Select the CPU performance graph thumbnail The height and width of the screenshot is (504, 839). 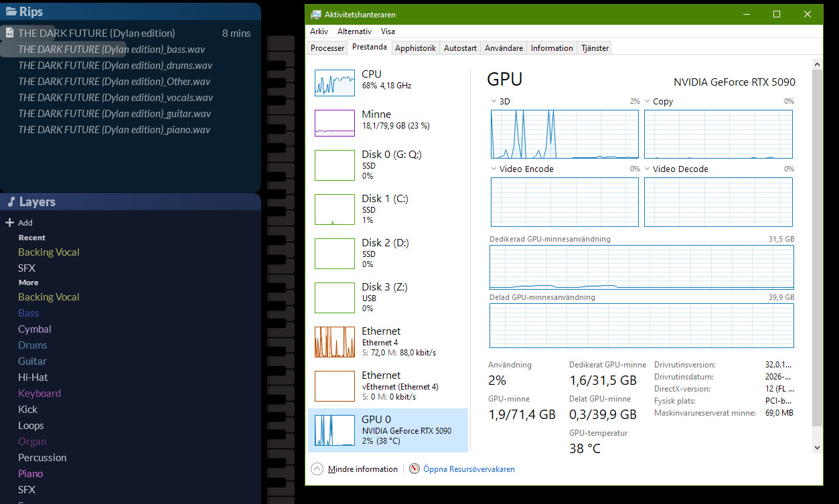[334, 82]
